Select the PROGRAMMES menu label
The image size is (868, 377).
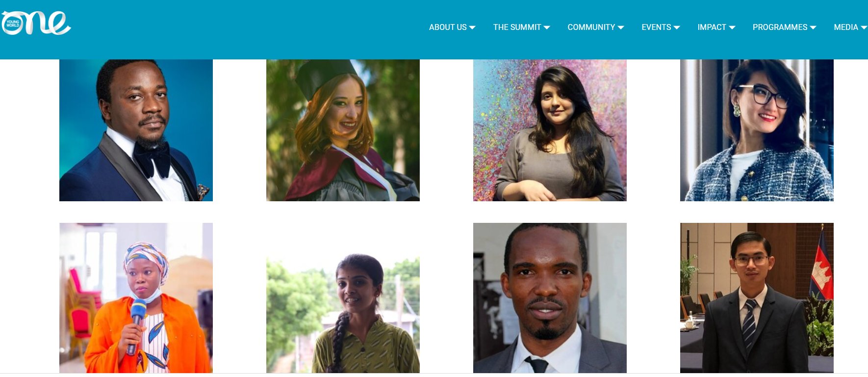coord(780,27)
